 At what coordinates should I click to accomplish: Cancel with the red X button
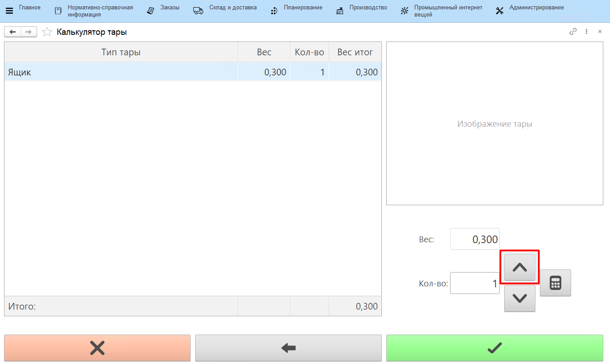click(97, 348)
